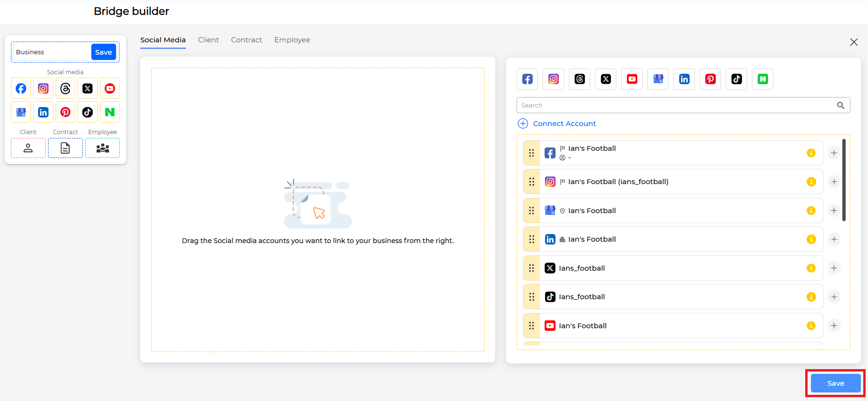Select the Contract document icon in left panel

tap(65, 148)
